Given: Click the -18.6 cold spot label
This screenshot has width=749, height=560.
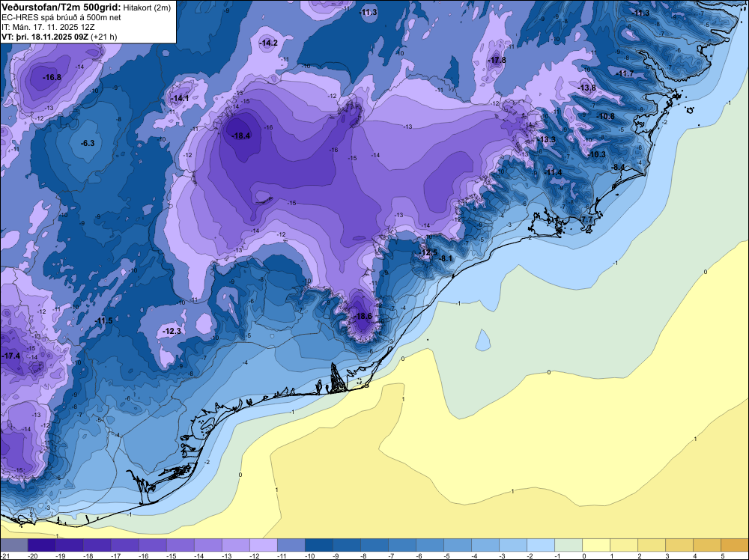Looking at the screenshot, I should [x=363, y=316].
